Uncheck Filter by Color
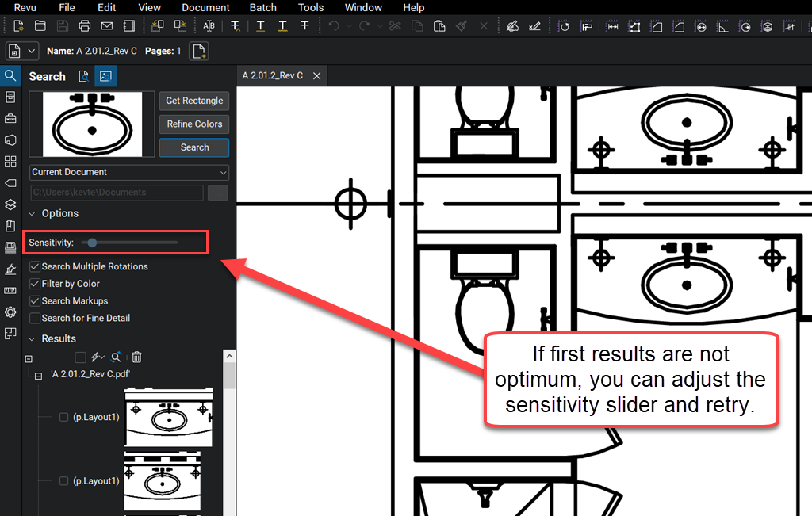Screen dimensions: 812x516 (34, 284)
